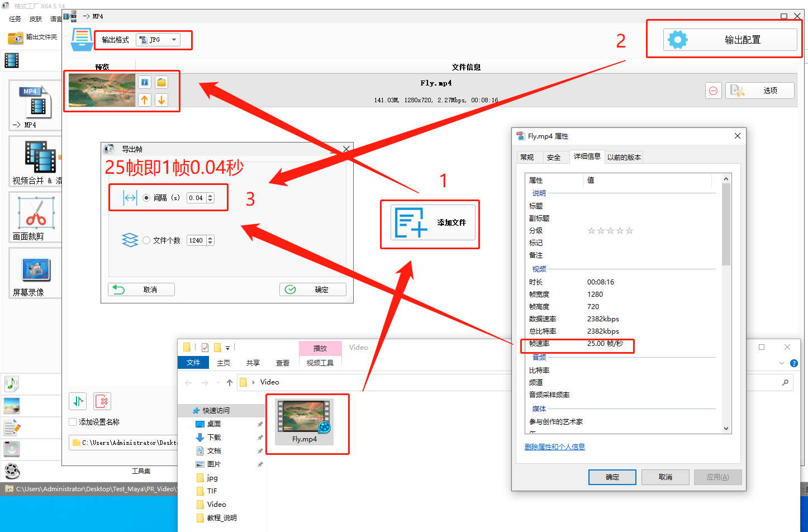Enable the add setting name checkbox
The height and width of the screenshot is (532, 808).
pyautogui.click(x=73, y=422)
